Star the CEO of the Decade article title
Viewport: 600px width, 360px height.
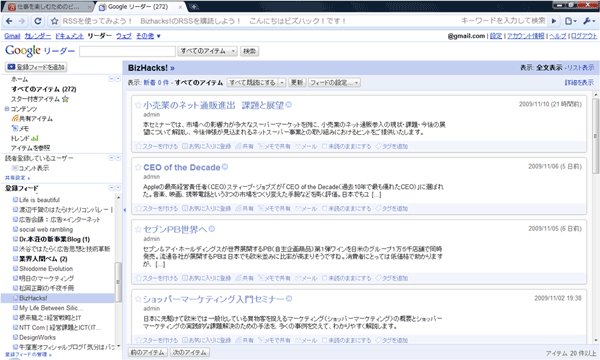pos(138,167)
